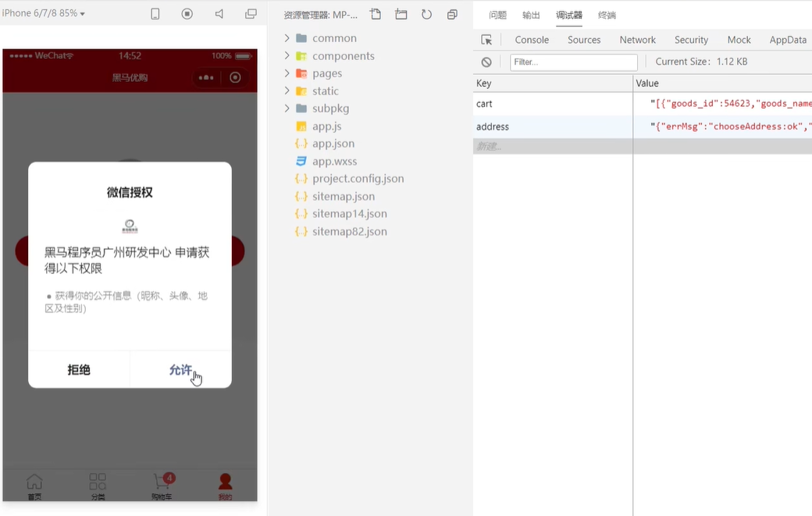Switch to the 输出 tab
The image size is (812, 516).
coord(531,15)
